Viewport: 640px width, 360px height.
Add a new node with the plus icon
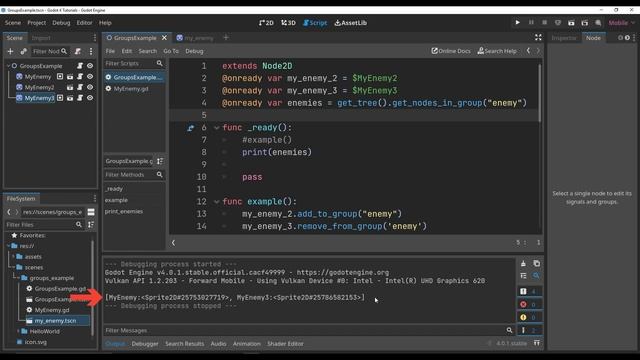pyautogui.click(x=11, y=51)
